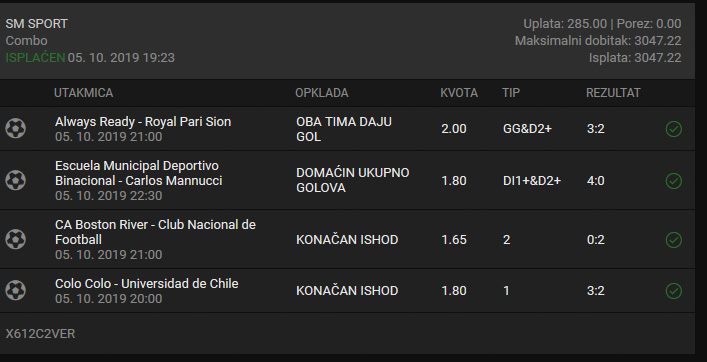Select the KVOTA column header
707x362 pixels.
click(459, 93)
